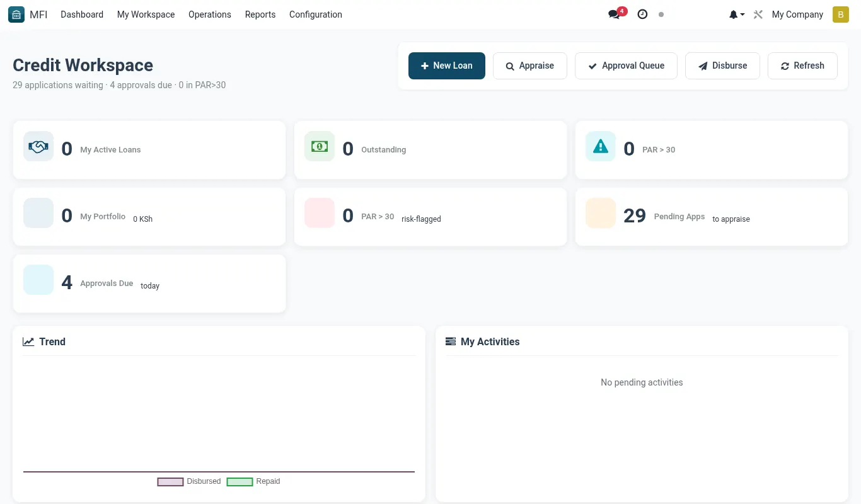Open the developer tools wrench icon
861x504 pixels.
tap(758, 14)
